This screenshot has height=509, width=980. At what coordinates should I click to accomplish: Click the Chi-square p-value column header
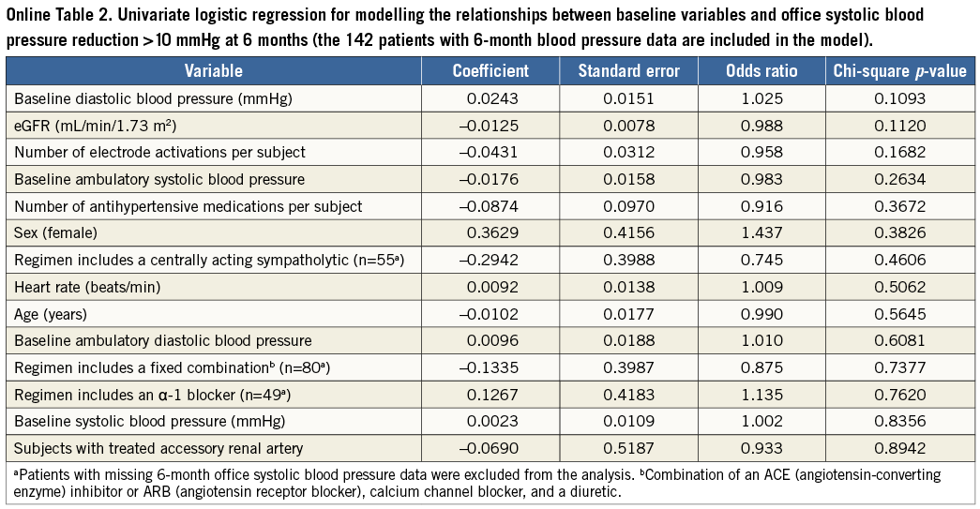[x=898, y=71]
